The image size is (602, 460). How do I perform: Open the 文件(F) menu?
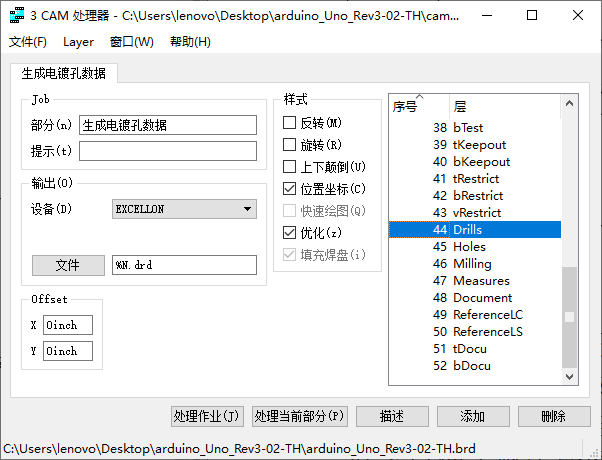click(x=28, y=42)
